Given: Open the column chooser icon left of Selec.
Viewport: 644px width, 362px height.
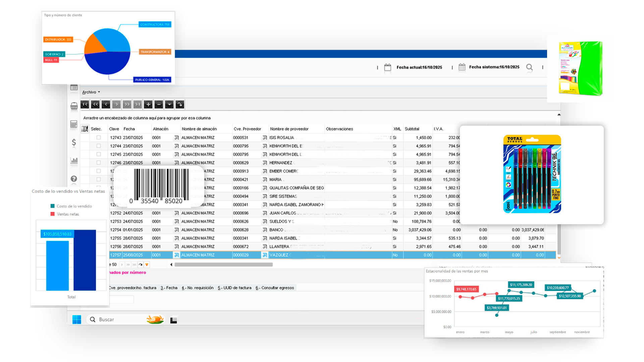Looking at the screenshot, I should (x=85, y=129).
